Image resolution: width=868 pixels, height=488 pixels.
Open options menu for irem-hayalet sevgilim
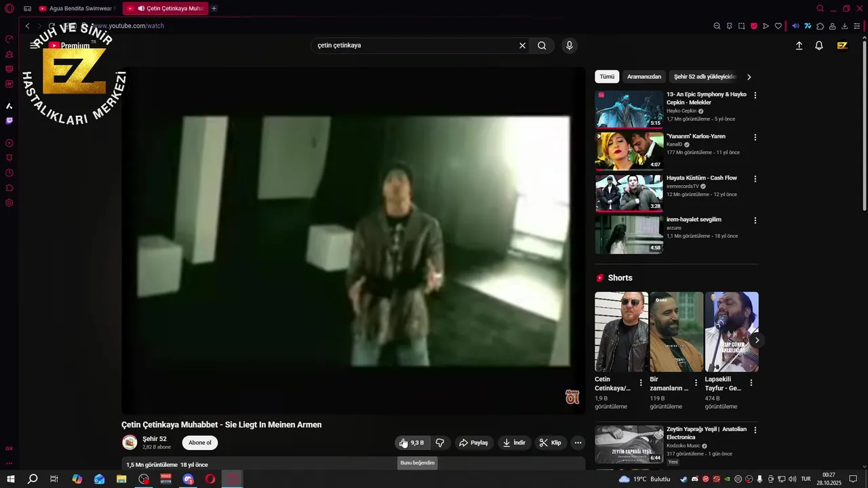coord(755,220)
